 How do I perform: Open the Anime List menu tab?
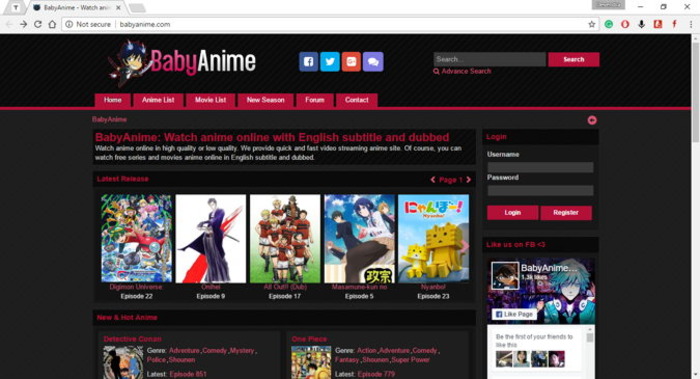pyautogui.click(x=158, y=100)
